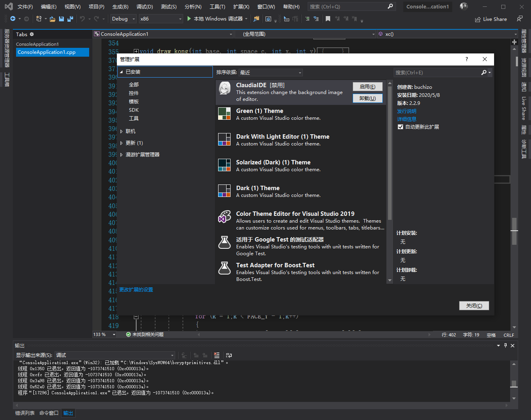Click the feedback icon beside Live Share
Viewport: 531px width, 420px height.
point(520,19)
